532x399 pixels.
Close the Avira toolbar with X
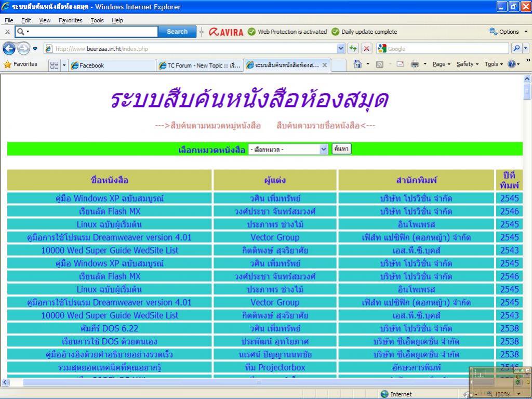(7, 32)
